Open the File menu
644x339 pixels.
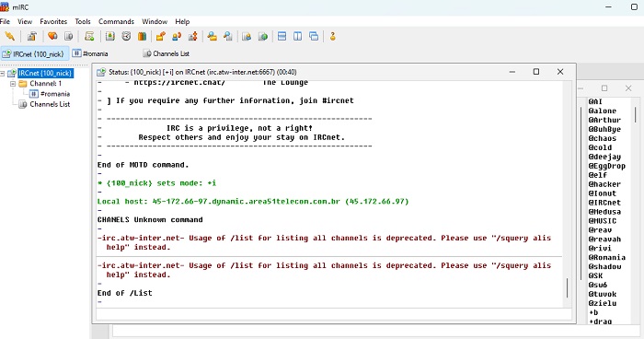(x=5, y=21)
